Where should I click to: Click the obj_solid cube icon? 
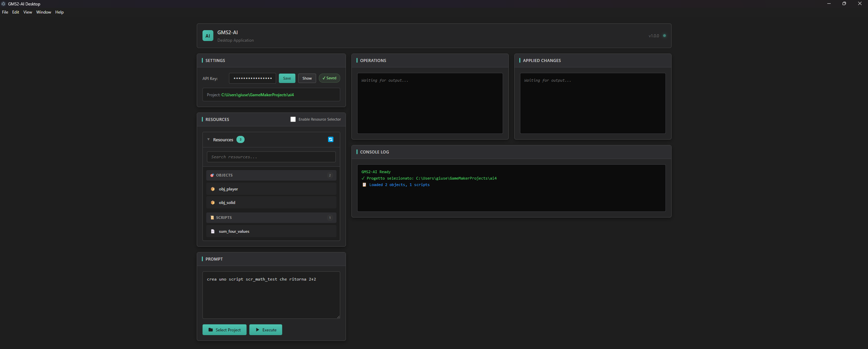click(x=213, y=203)
